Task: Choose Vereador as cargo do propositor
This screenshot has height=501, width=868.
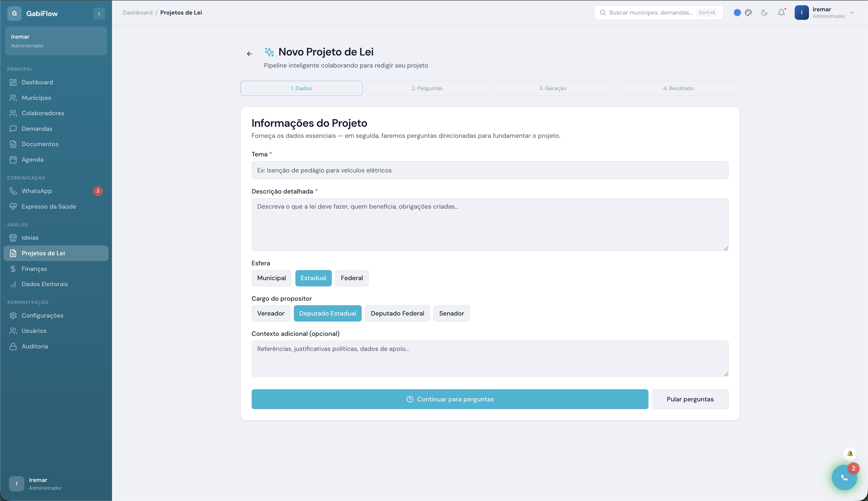Action: (271, 314)
